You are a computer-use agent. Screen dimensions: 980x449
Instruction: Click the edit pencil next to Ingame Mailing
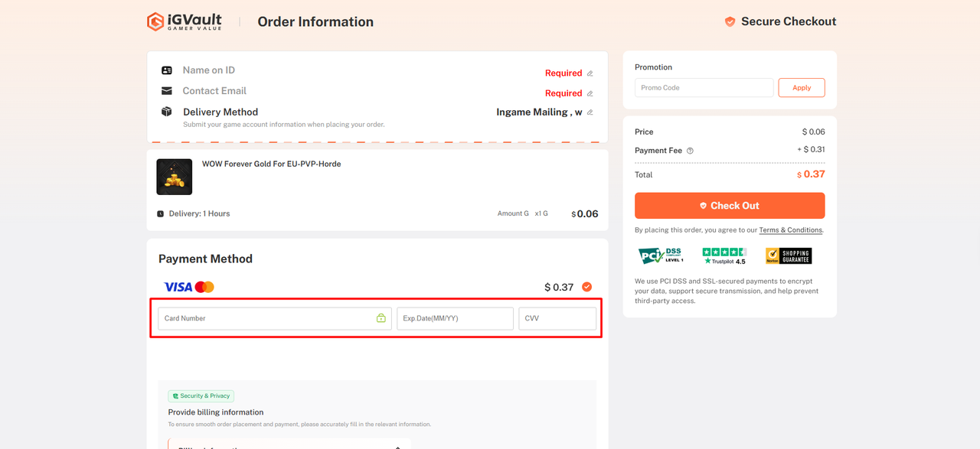pyautogui.click(x=590, y=112)
